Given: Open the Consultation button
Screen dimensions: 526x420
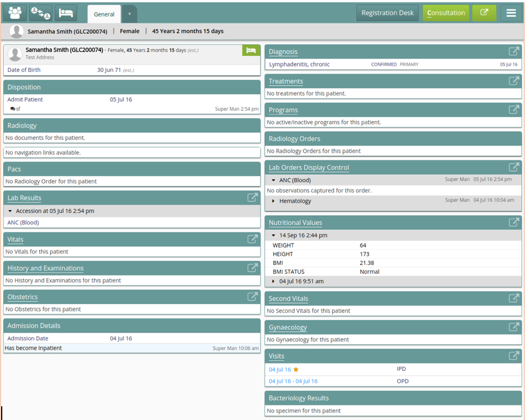Looking at the screenshot, I should point(446,13).
